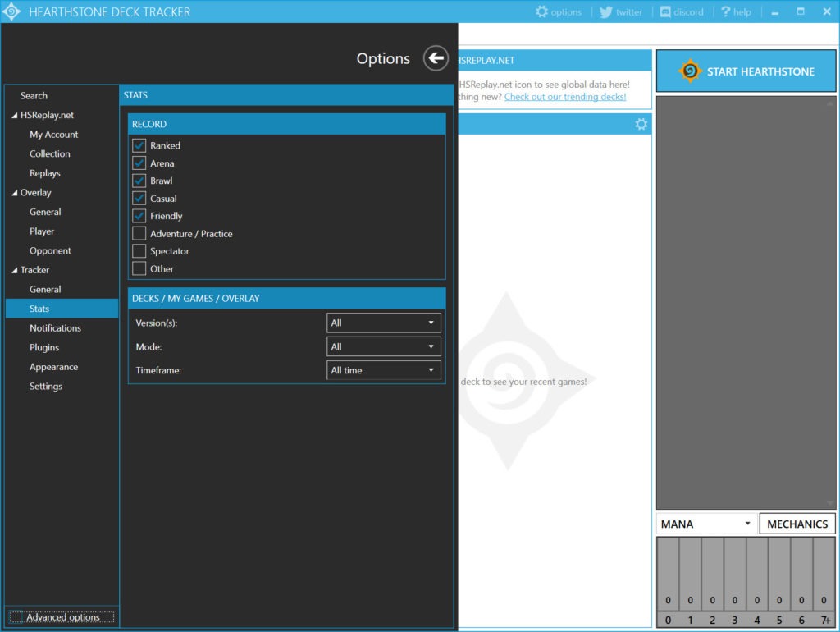Click the deck list scrollbar up arrow
The width and height of the screenshot is (840, 632).
pyautogui.click(x=830, y=103)
